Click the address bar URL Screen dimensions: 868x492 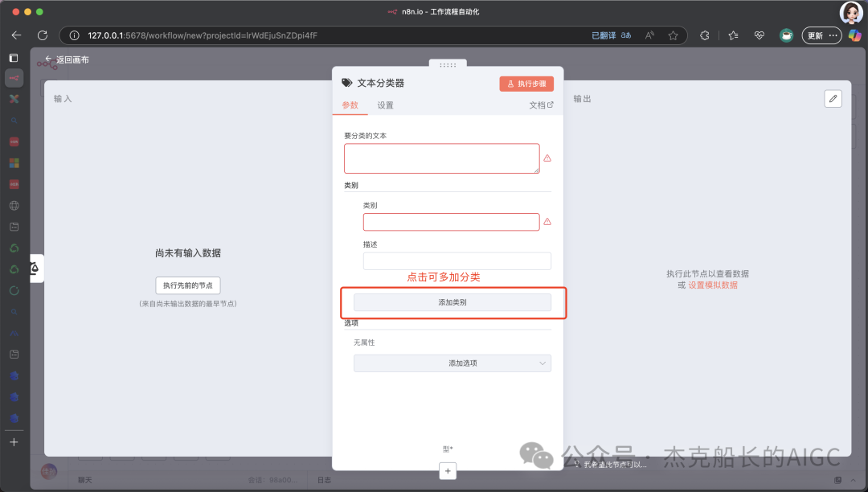[x=203, y=35]
